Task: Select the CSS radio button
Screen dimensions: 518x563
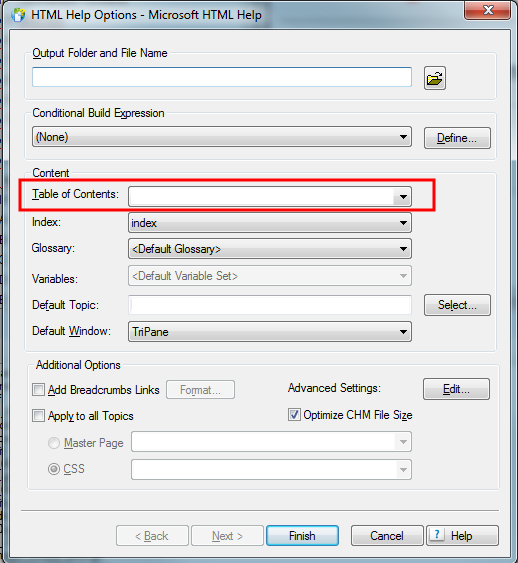Action: (54, 469)
